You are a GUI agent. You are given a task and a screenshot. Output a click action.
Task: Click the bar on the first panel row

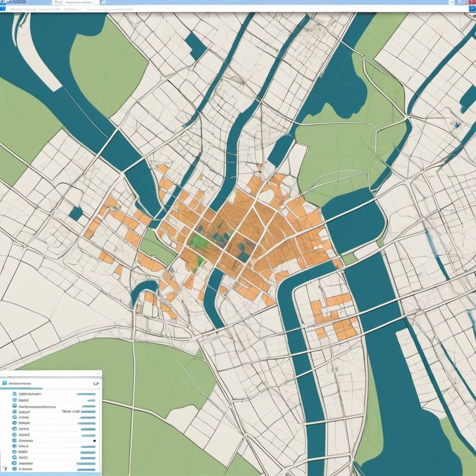tap(86, 394)
